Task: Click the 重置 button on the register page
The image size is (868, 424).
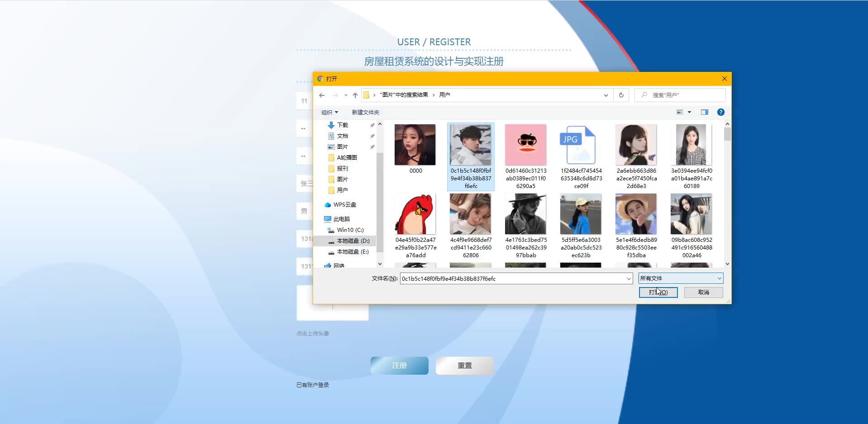Action: pyautogui.click(x=464, y=366)
